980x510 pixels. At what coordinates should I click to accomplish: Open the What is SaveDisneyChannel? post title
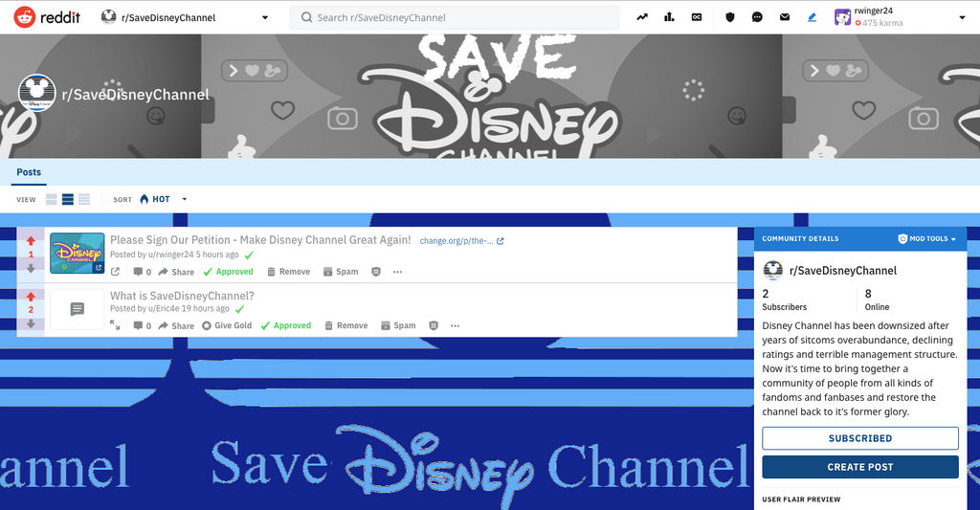[x=182, y=296]
